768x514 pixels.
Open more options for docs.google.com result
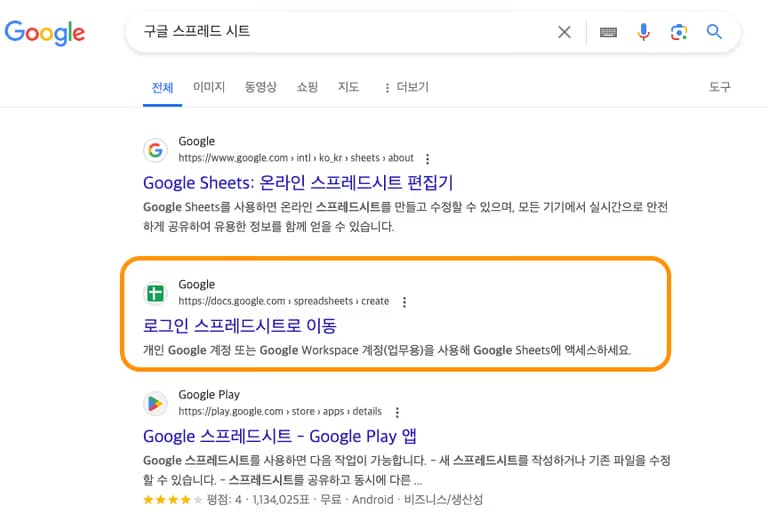(404, 301)
